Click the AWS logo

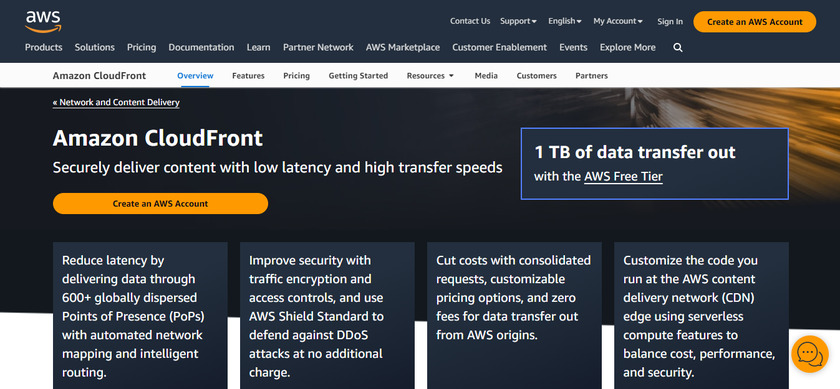[43, 21]
